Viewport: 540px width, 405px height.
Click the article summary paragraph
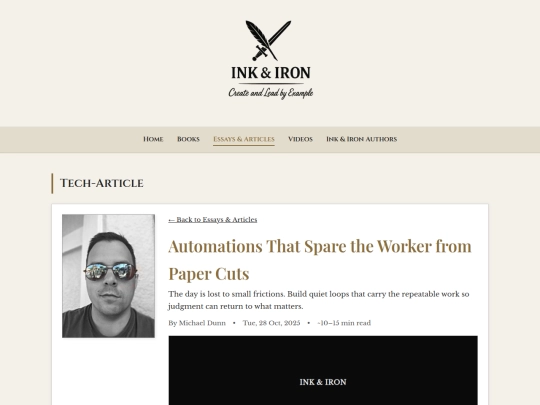(x=319, y=300)
